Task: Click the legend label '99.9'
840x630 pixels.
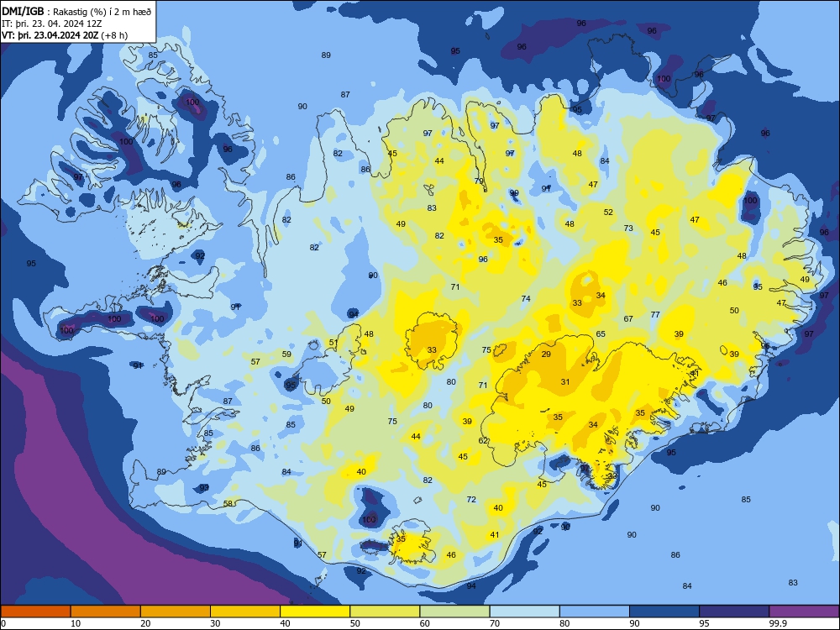Action: click(778, 623)
